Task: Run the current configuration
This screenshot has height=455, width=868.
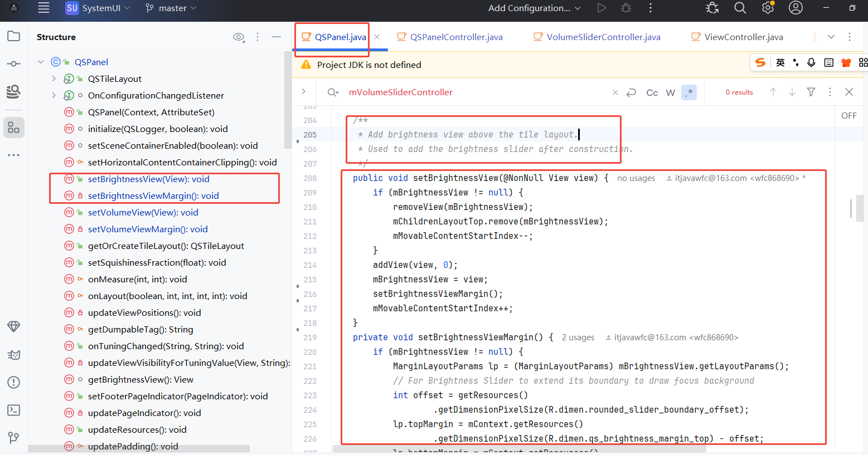Action: (602, 8)
